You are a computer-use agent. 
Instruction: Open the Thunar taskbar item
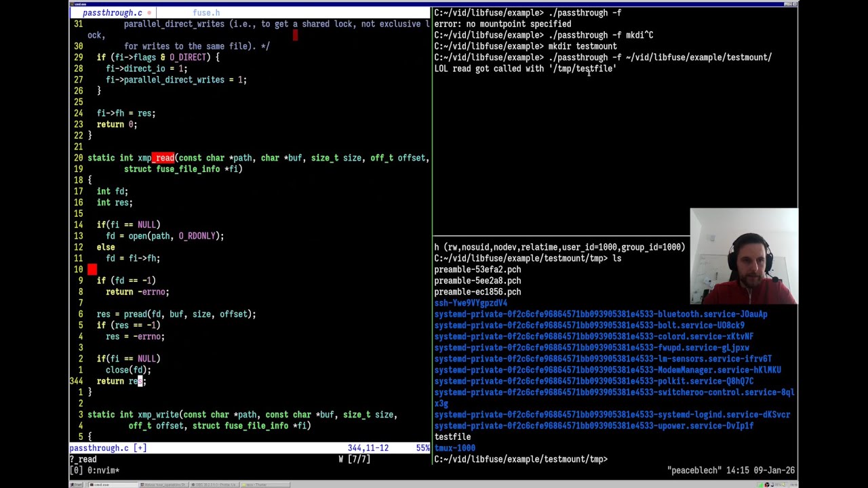(x=265, y=485)
